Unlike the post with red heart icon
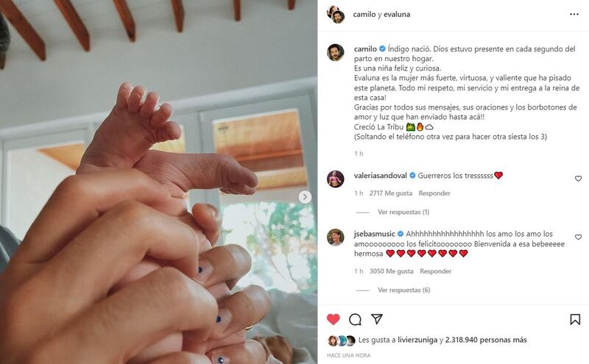The width and height of the screenshot is (589, 364). click(x=334, y=319)
